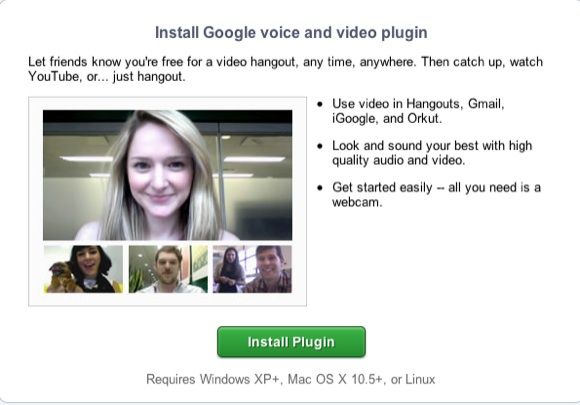Click the bullet dot beside 'Look and sound'
Viewport: 580px width, 405px height.
click(x=320, y=146)
